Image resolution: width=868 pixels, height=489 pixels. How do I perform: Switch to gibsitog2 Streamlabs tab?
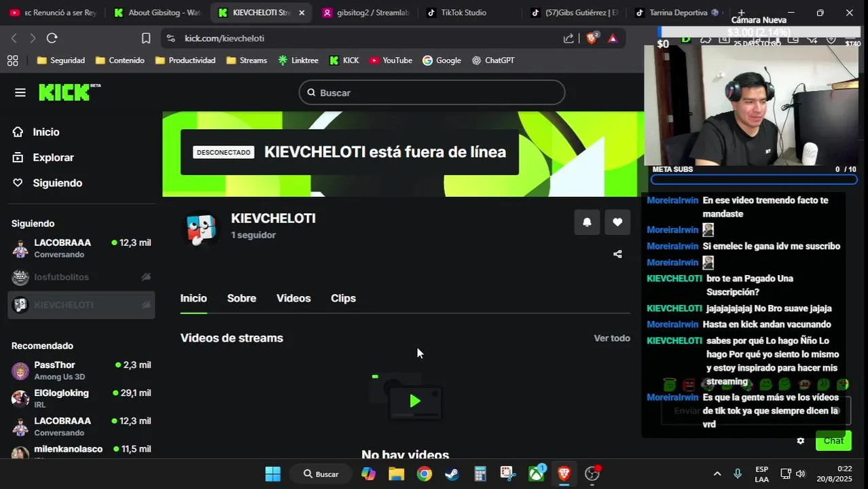click(x=364, y=13)
